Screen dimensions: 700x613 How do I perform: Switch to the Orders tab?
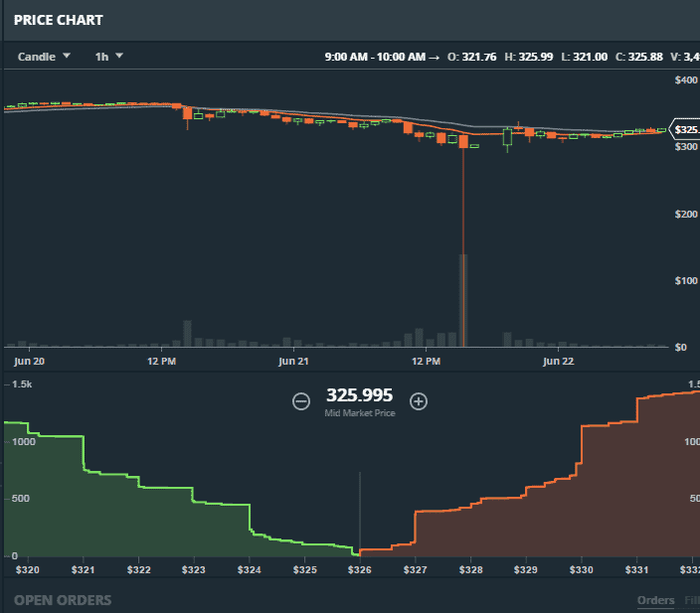pos(655,600)
